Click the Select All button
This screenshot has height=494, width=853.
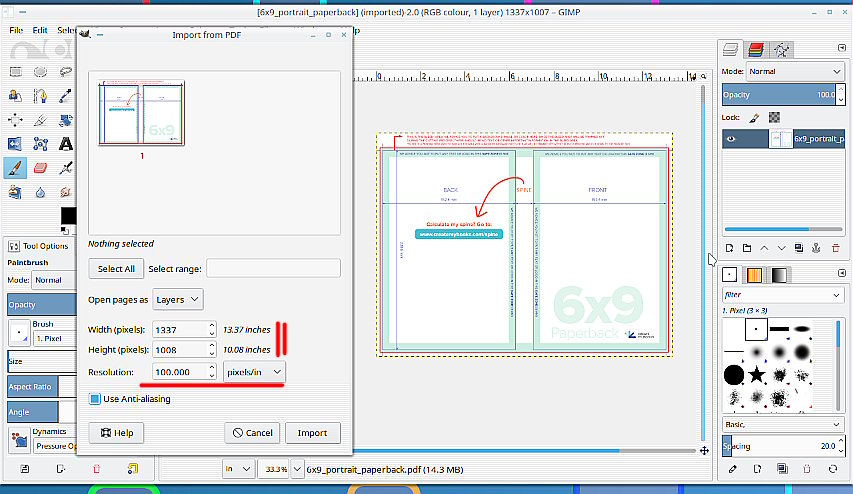[x=116, y=269]
